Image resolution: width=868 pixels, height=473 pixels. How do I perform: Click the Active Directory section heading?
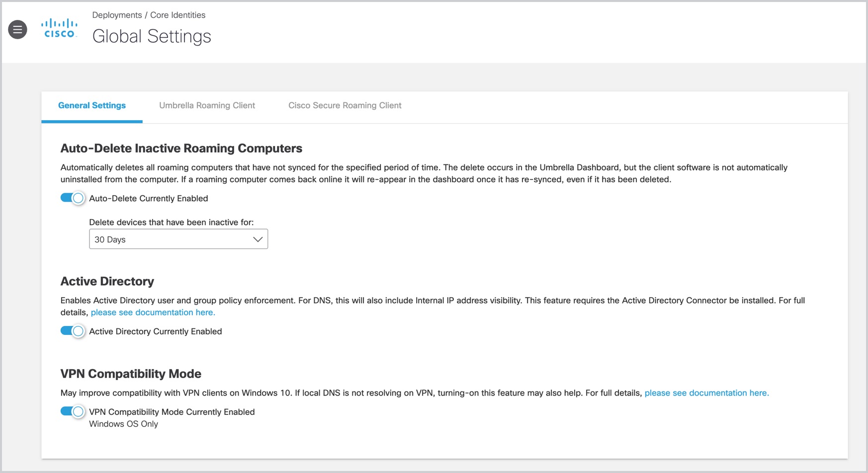[107, 281]
